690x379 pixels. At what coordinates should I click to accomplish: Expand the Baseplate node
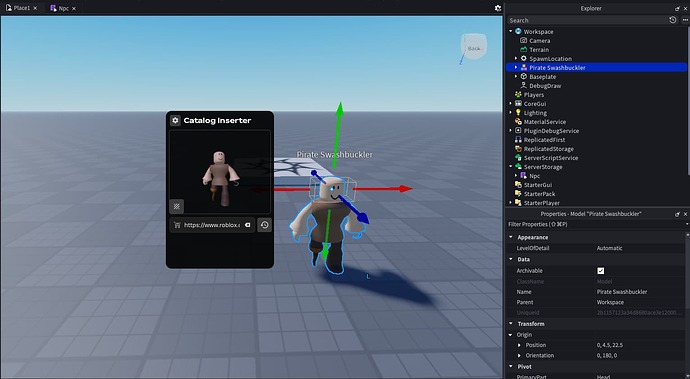pos(516,77)
